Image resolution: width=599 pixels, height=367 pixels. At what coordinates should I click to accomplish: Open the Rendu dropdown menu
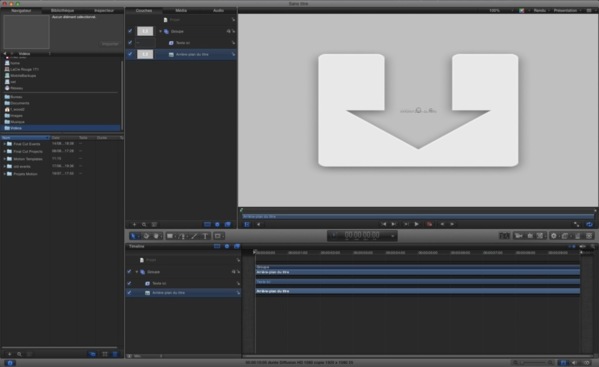pyautogui.click(x=542, y=10)
